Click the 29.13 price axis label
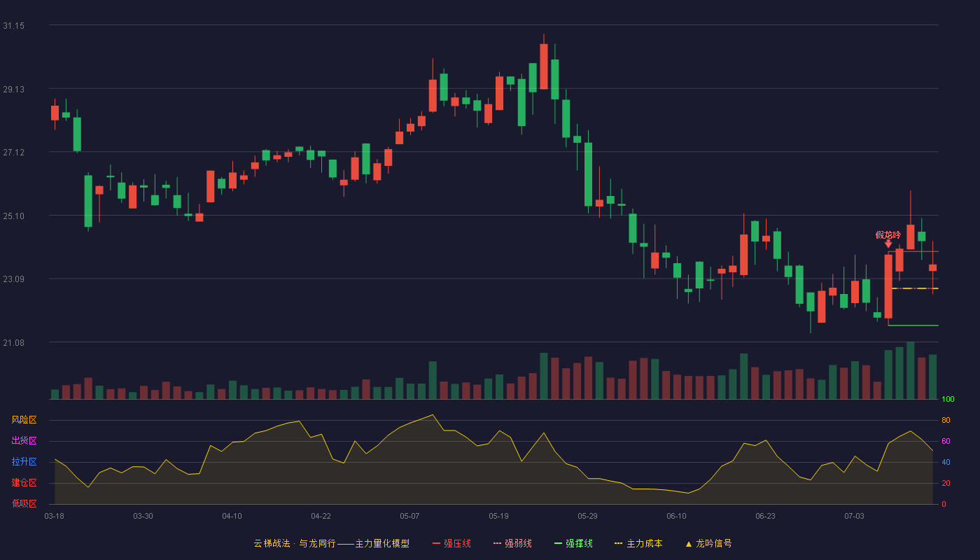The height and width of the screenshot is (560, 980). [x=13, y=90]
